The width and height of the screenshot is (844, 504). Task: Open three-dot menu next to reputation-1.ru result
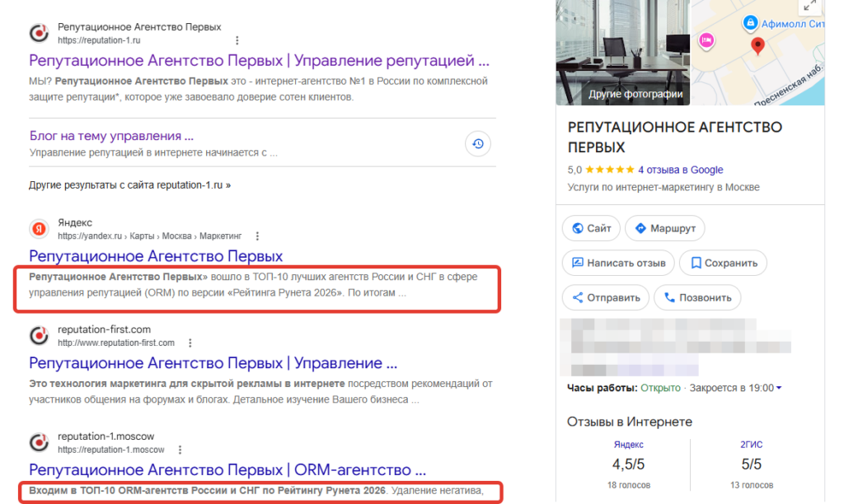pyautogui.click(x=237, y=40)
